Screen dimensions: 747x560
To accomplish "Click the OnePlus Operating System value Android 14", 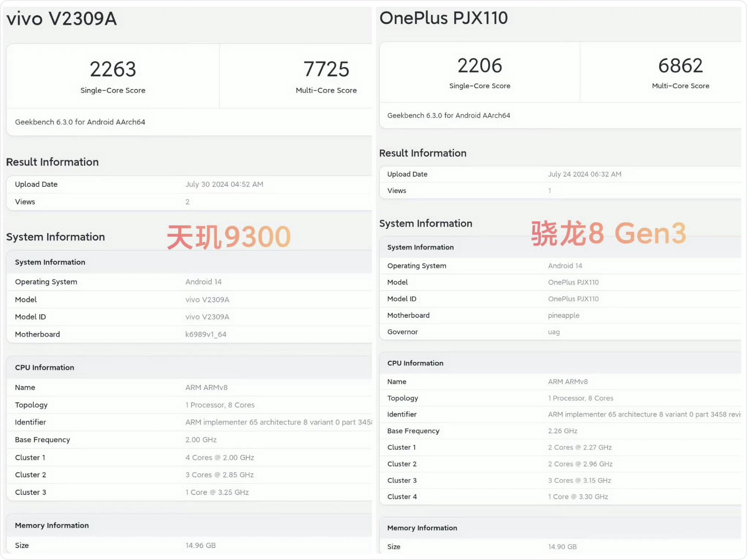I will (x=565, y=266).
